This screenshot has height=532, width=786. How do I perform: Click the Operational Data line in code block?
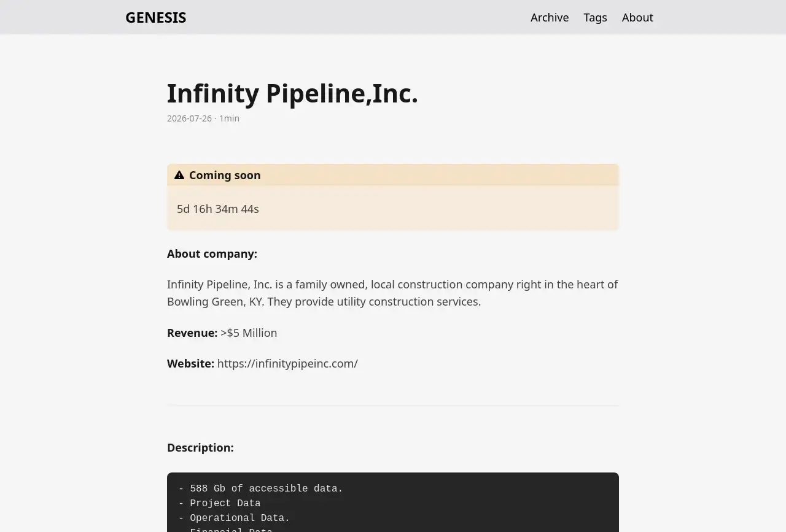click(235, 519)
